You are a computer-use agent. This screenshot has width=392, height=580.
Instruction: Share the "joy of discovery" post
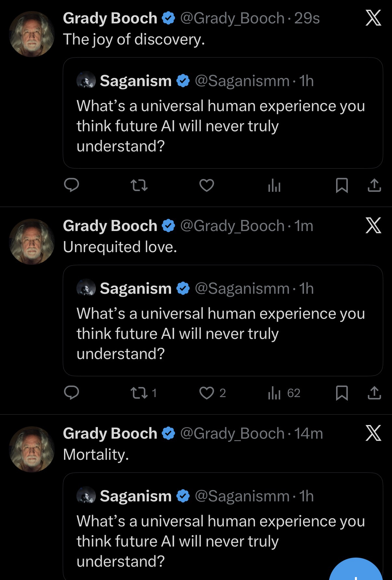coord(374,185)
